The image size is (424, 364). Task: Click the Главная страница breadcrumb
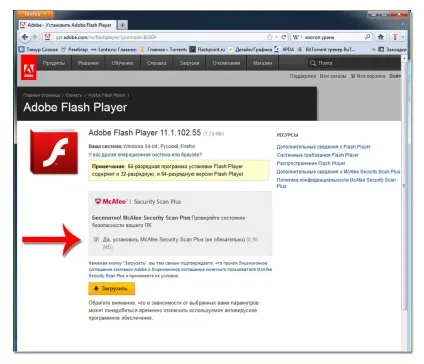click(42, 95)
